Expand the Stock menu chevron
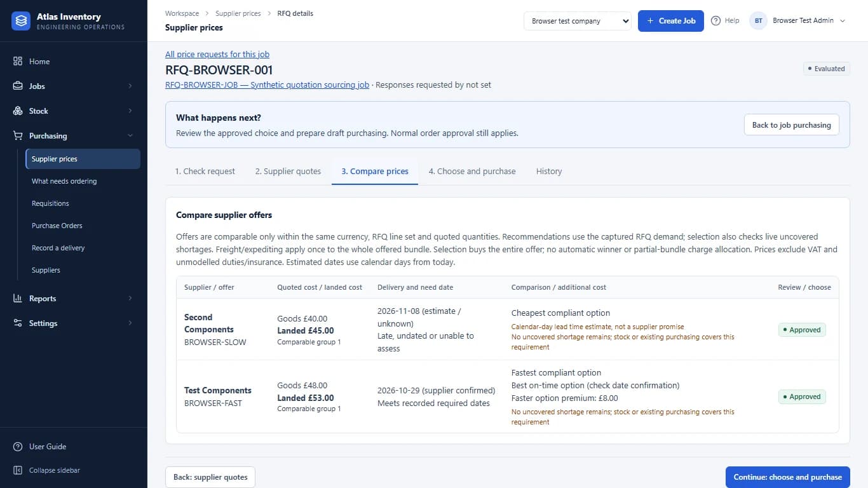 [130, 111]
